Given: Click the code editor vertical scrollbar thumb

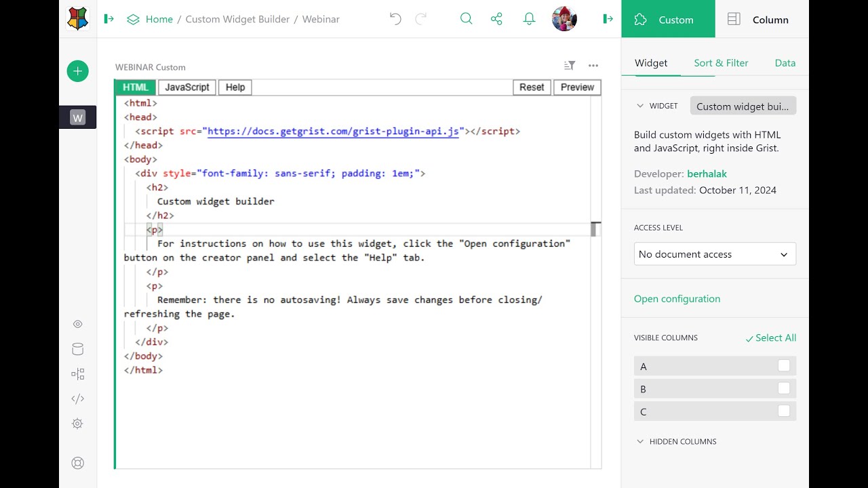Looking at the screenshot, I should pos(595,229).
